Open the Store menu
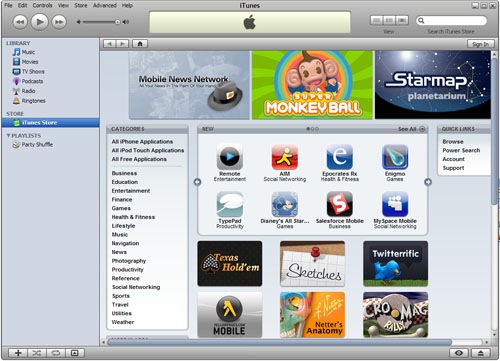Image resolution: width=500 pixels, height=361 pixels. (x=81, y=5)
